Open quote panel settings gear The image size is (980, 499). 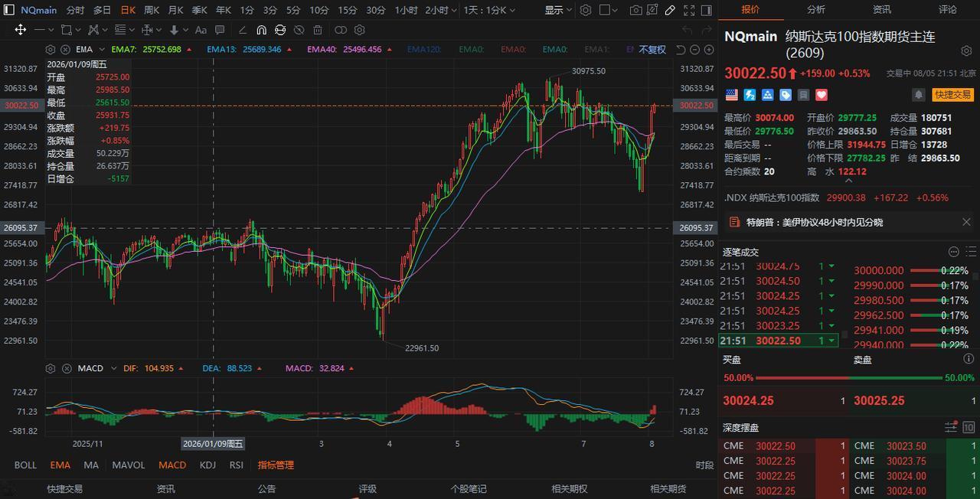click(x=966, y=51)
